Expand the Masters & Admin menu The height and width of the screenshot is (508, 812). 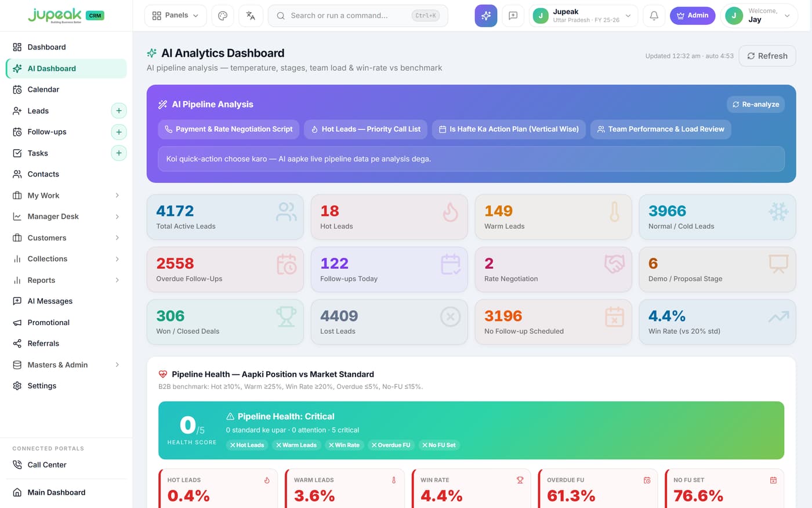coord(66,365)
